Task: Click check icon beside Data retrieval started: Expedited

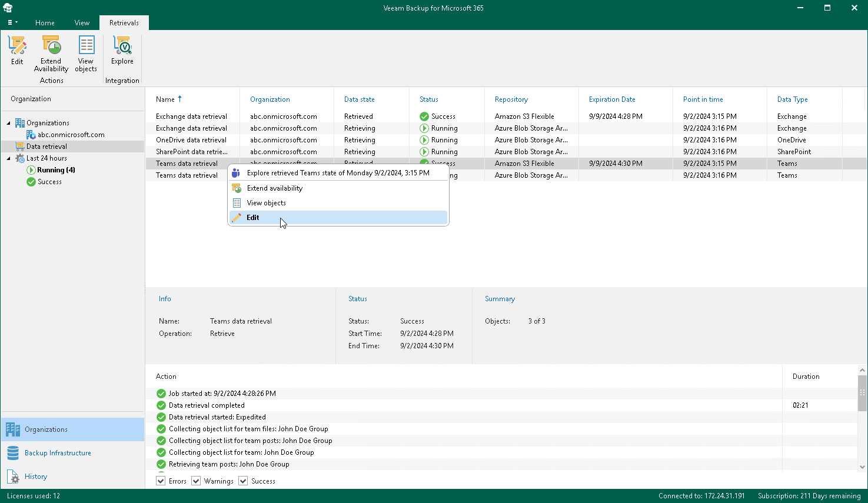Action: click(161, 417)
